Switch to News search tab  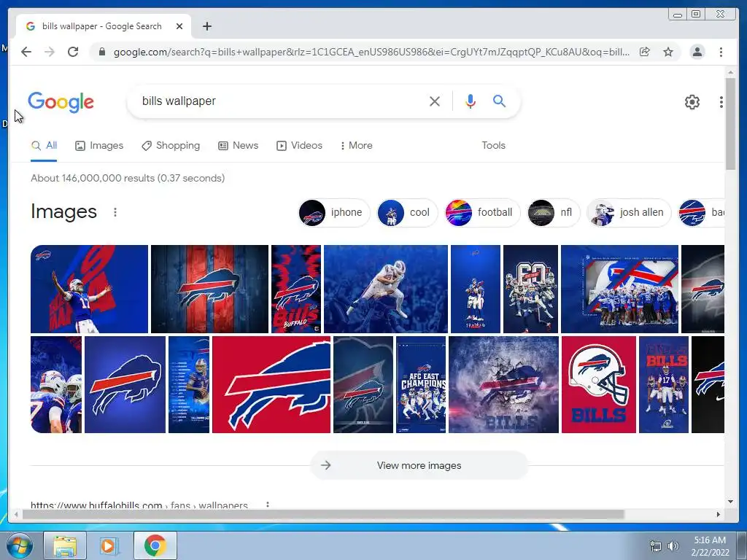[x=238, y=145]
